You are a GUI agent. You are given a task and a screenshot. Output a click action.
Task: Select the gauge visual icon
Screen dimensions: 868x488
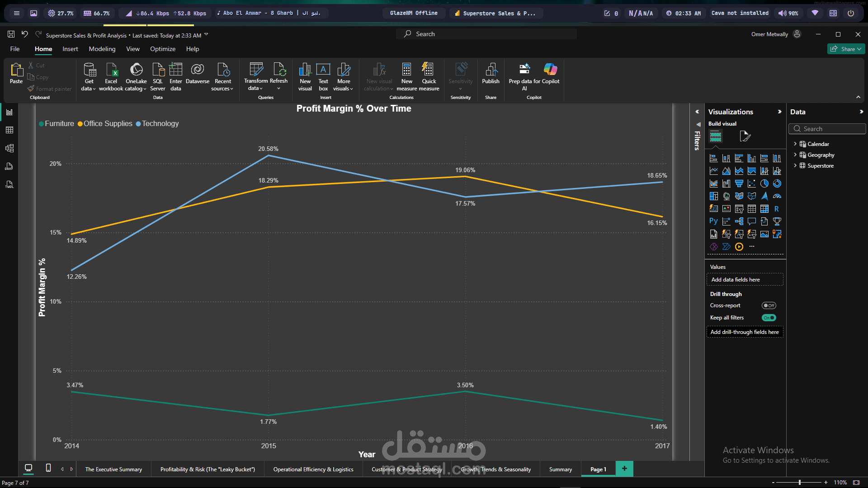point(777,196)
